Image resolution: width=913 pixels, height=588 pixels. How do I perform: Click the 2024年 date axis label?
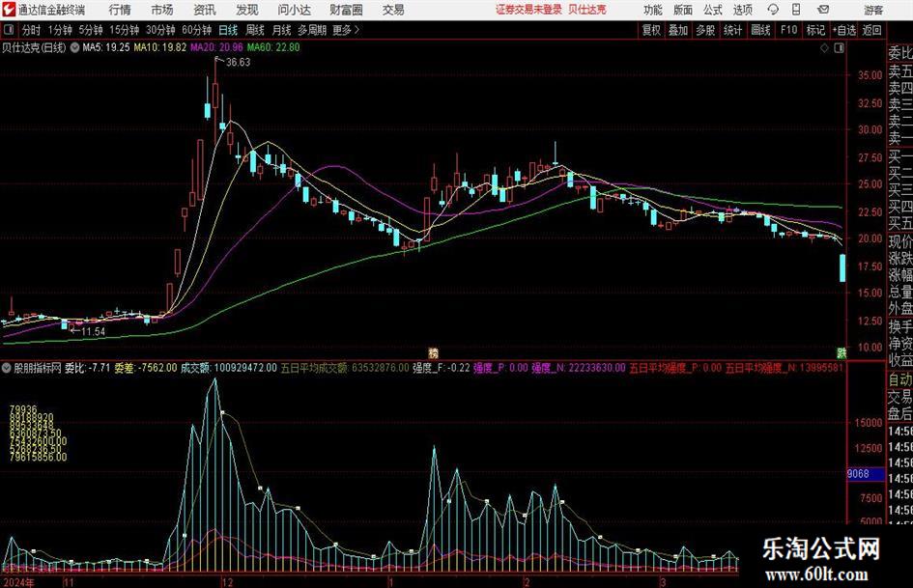point(18,582)
